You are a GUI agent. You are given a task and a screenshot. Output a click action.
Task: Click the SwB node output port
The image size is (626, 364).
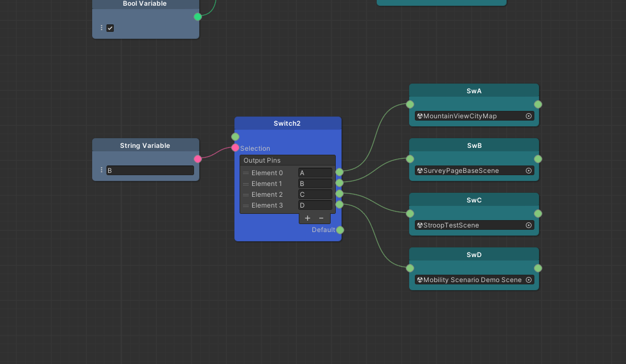pos(538,159)
